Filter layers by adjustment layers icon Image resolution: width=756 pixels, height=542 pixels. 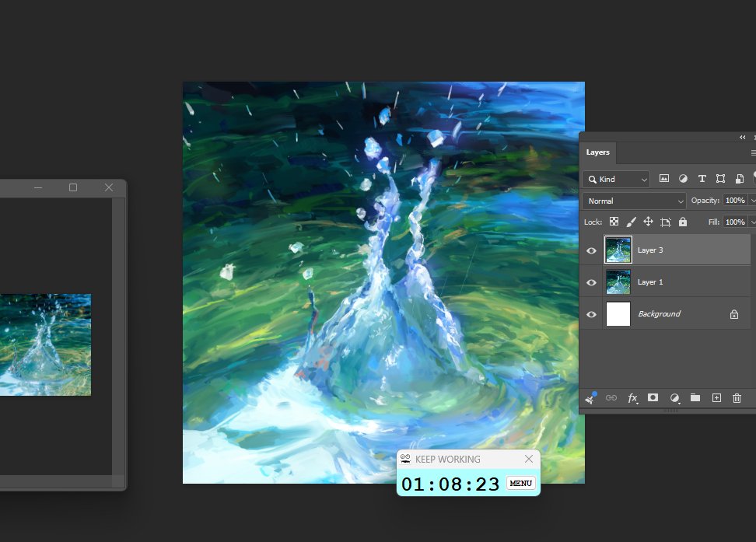[683, 178]
